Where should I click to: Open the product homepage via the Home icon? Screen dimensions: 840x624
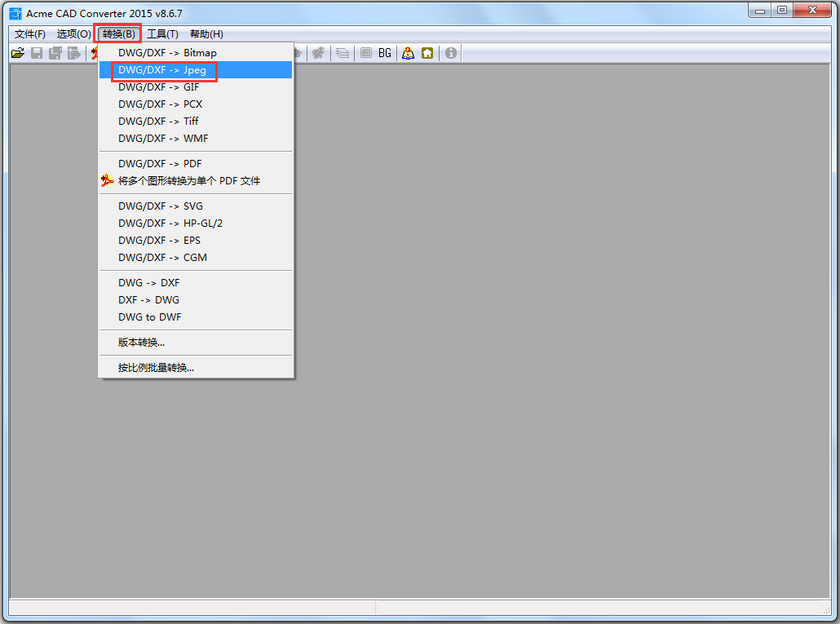pos(427,53)
